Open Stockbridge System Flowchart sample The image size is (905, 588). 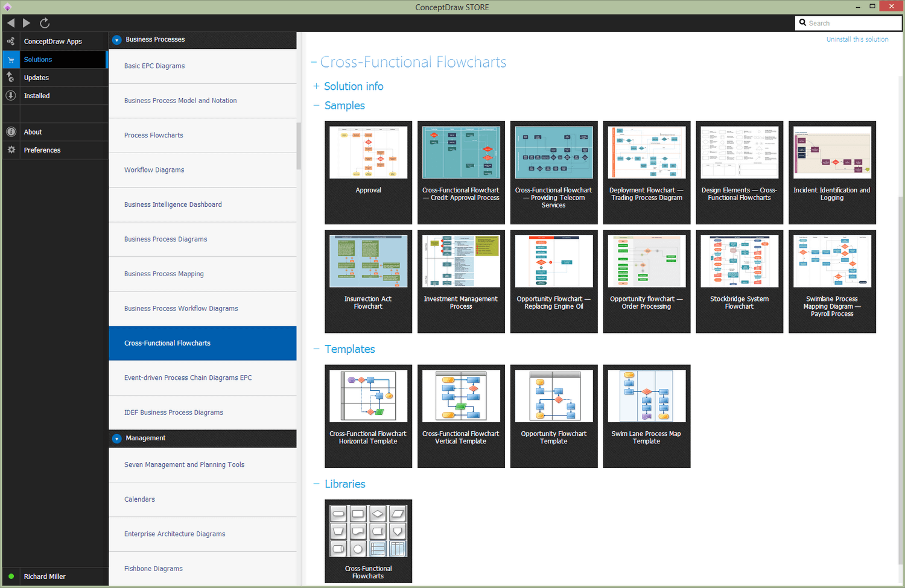pos(740,281)
